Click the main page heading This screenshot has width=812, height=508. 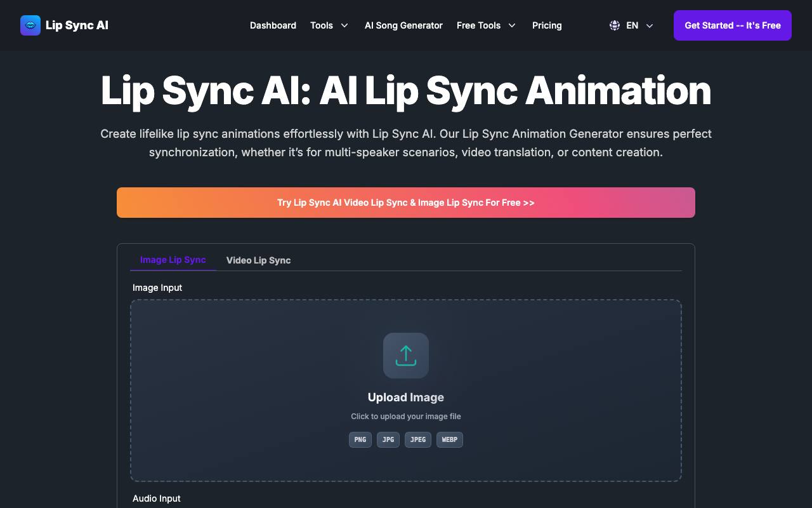click(x=406, y=90)
